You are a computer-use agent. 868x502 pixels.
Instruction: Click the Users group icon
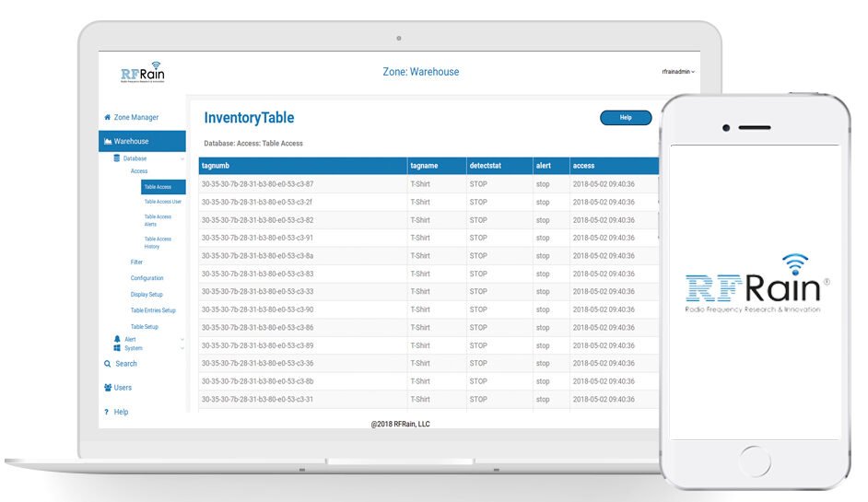point(108,388)
